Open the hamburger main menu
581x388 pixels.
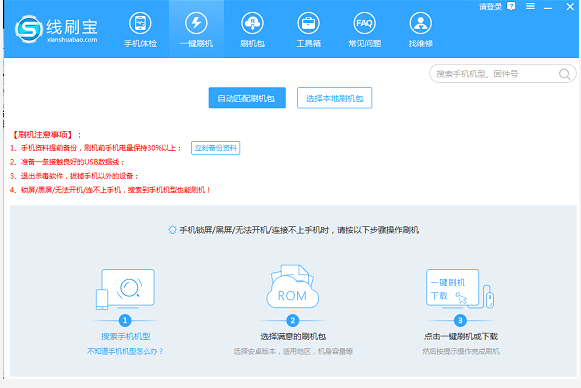pos(530,6)
